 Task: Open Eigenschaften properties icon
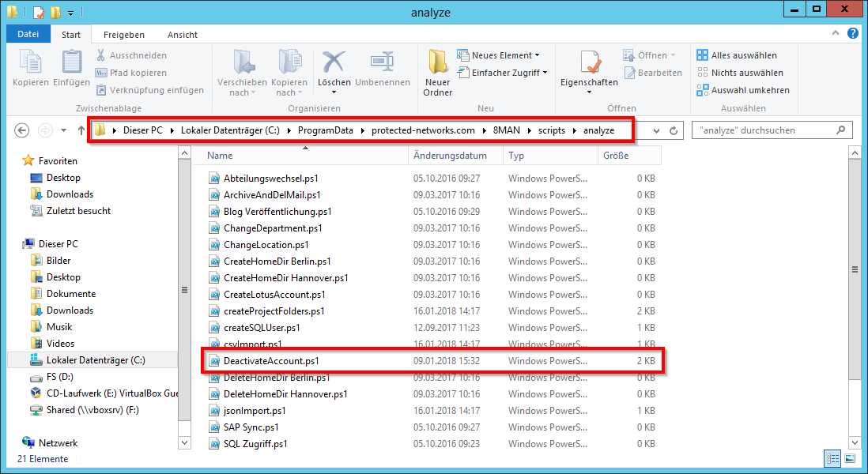click(589, 63)
